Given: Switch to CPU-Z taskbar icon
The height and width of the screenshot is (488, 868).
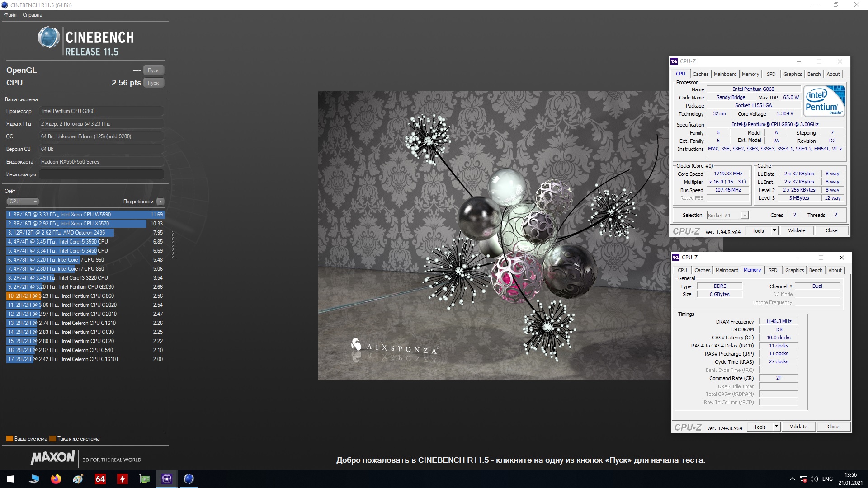Looking at the screenshot, I should point(166,479).
